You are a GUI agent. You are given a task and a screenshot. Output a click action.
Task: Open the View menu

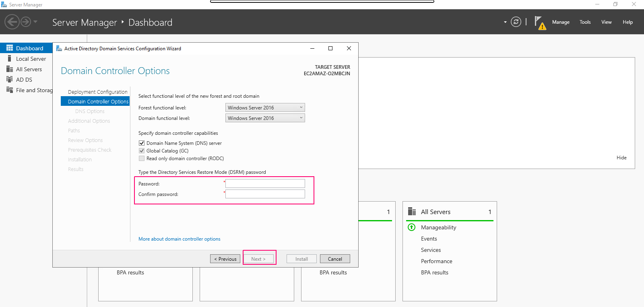(607, 22)
